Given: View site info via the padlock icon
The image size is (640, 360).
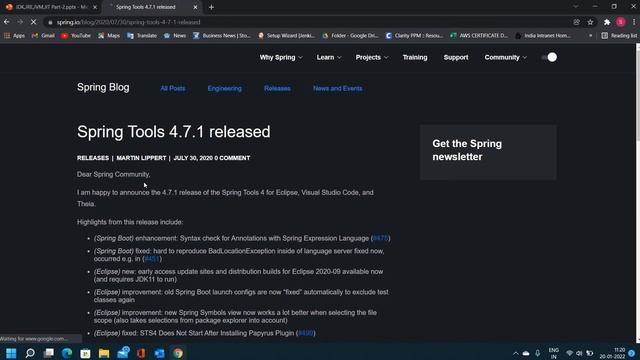Looking at the screenshot, I should (x=50, y=22).
